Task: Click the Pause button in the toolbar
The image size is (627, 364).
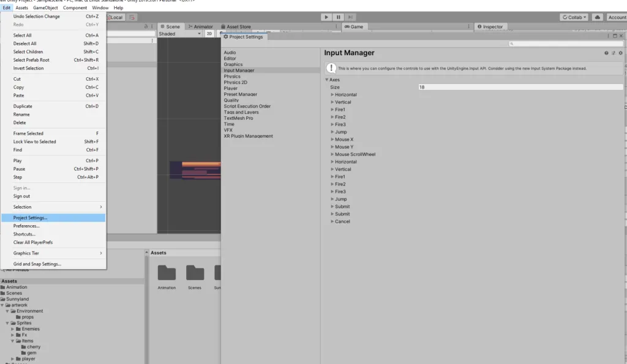Action: [338, 17]
